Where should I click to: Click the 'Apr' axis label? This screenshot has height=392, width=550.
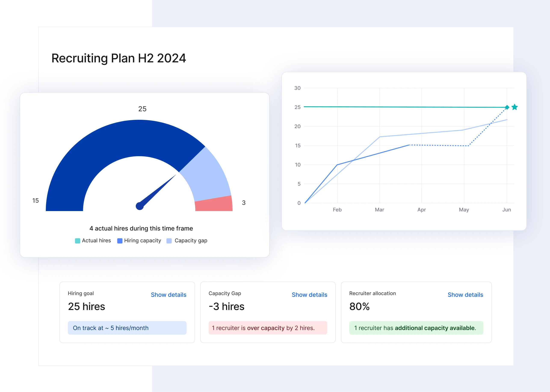pyautogui.click(x=421, y=210)
